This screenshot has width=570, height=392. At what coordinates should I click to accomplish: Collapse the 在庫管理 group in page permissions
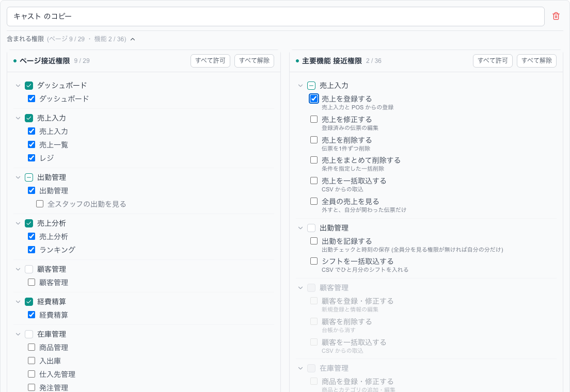[x=18, y=334]
